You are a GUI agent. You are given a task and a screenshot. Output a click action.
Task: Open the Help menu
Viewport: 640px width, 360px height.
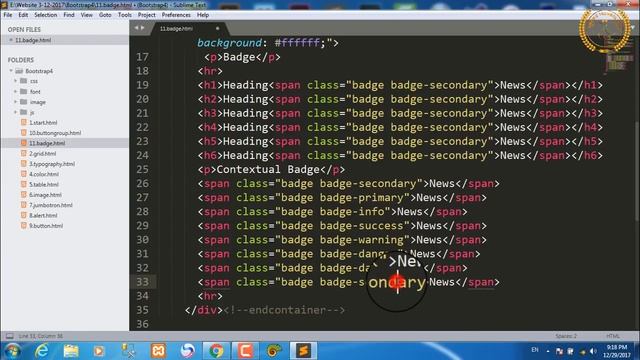203,15
